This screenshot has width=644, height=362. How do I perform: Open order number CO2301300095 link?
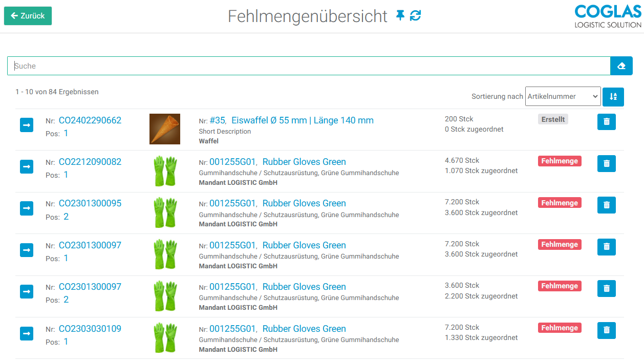(x=90, y=203)
